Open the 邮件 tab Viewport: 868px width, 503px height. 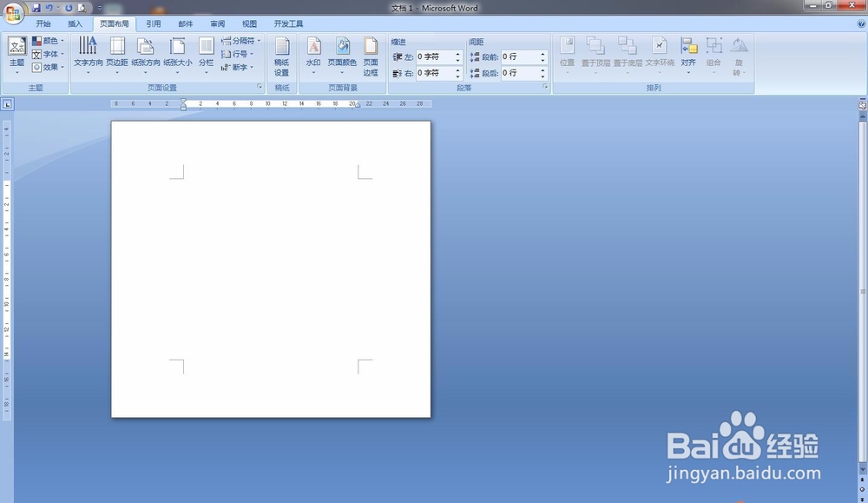coord(186,23)
